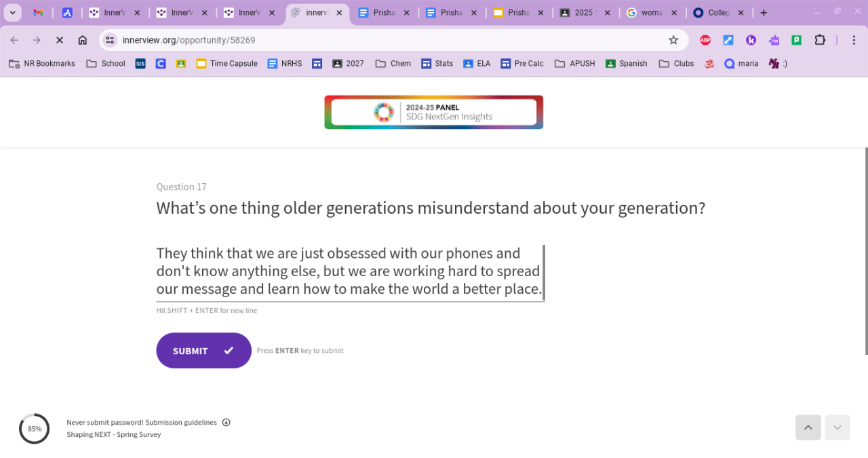Viewport: 868px width, 458px height.
Task: Click the AdBlock Plus extension icon
Action: 705,40
